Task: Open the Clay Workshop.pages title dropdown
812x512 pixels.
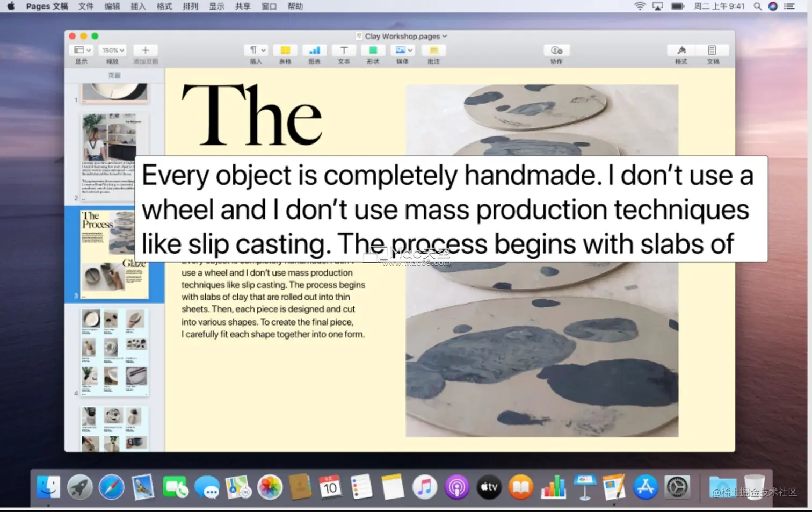Action: (x=405, y=36)
